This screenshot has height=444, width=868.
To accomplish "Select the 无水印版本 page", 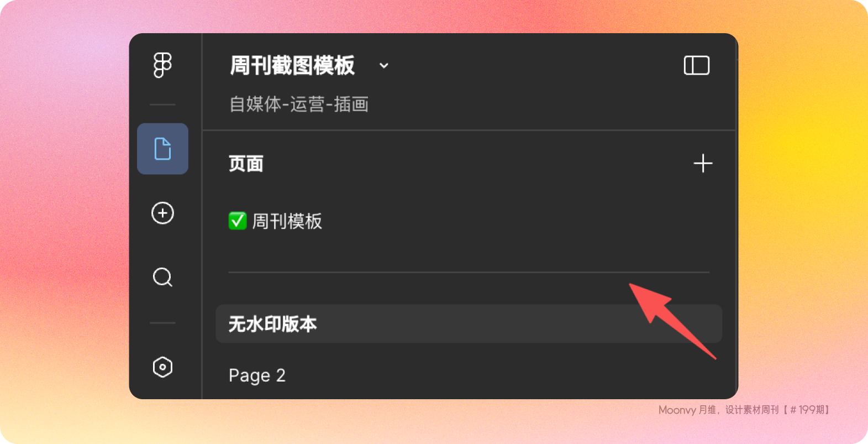I will 469,323.
